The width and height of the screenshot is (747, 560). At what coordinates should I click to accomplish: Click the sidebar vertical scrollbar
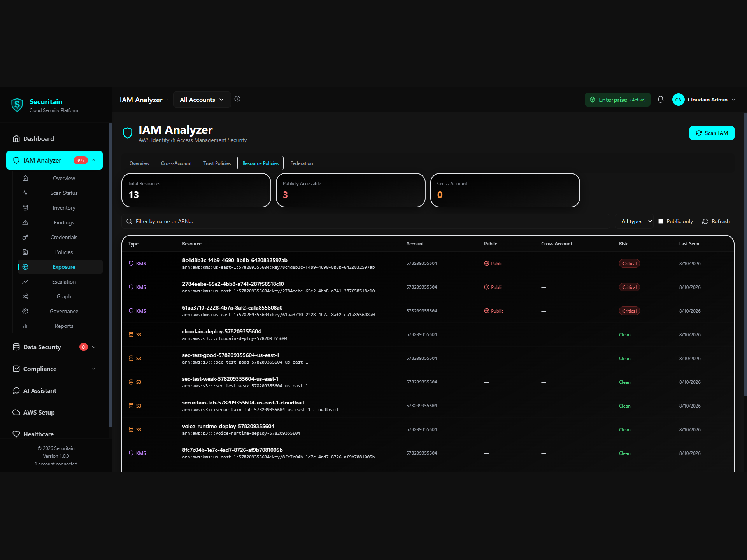pos(110,275)
